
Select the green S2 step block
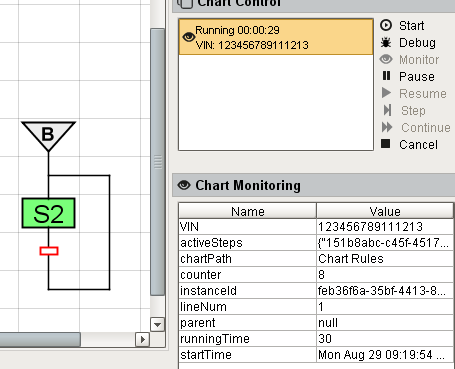pyautogui.click(x=49, y=213)
